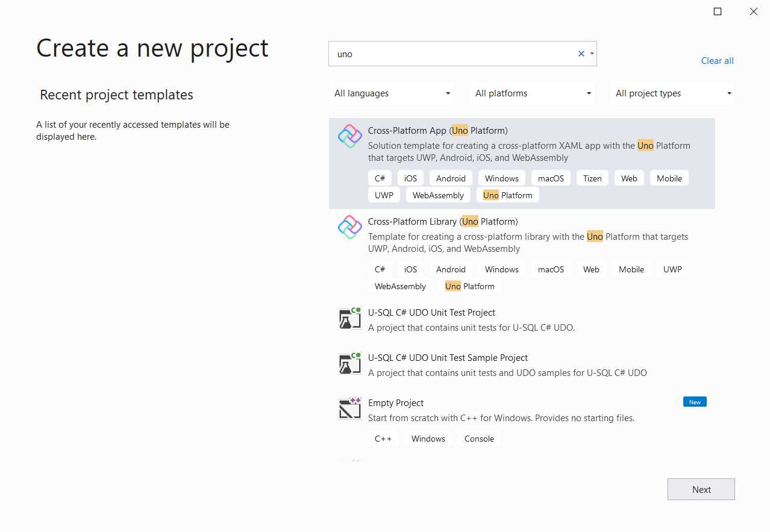Clear the search box using the X icon

580,54
